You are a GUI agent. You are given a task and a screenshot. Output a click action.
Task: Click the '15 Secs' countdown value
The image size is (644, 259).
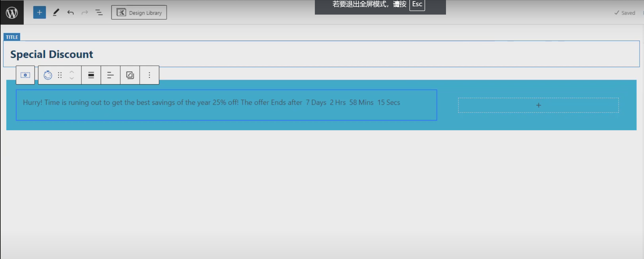(389, 102)
